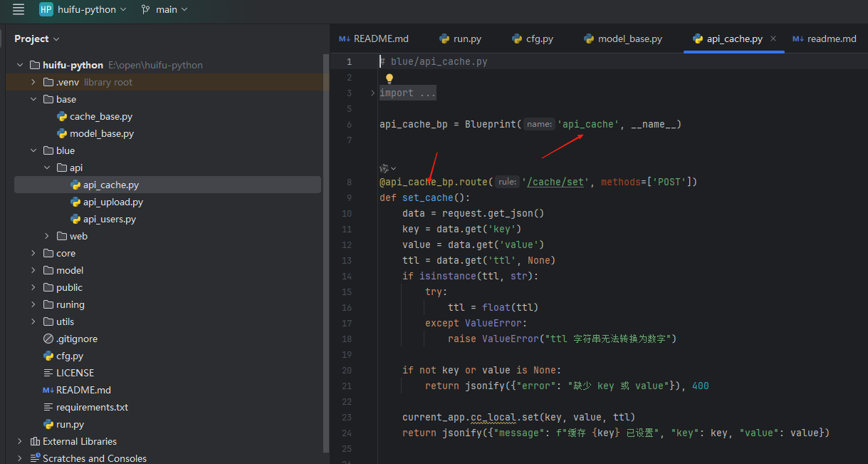Click the set_cache function name
868x464 pixels.
pos(428,197)
